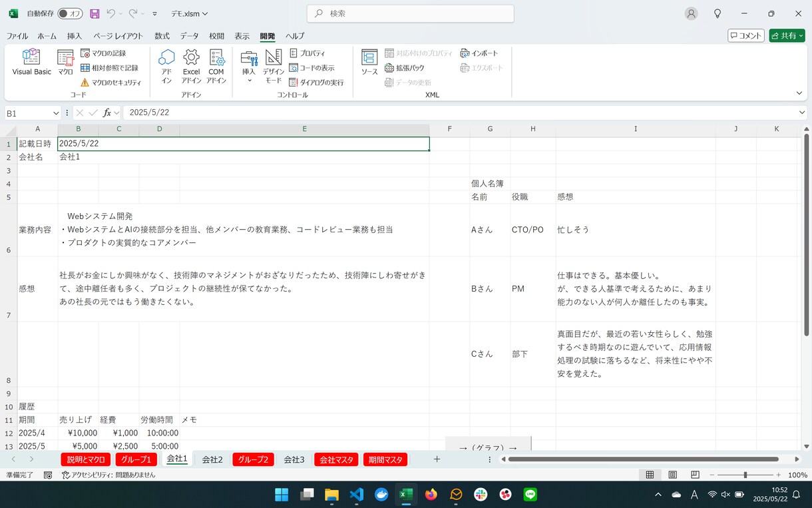This screenshot has width=812, height=508.
Task: Switch to the データ ribbon tab
Action: point(189,36)
